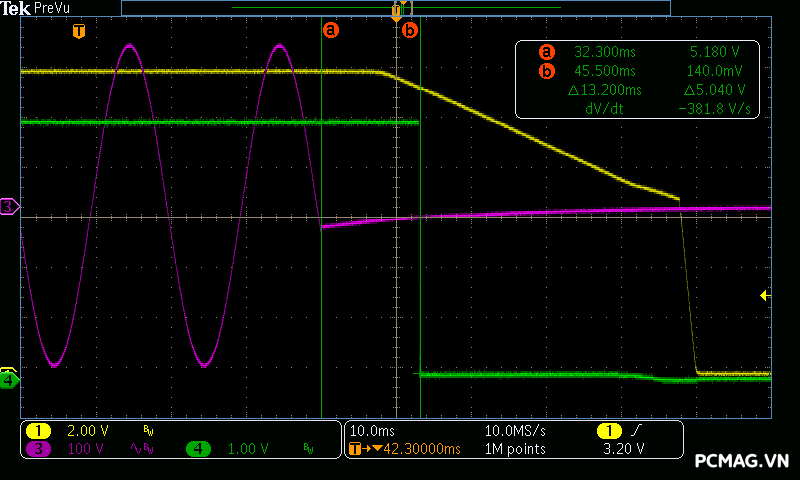Click the 1M points record length readout
Screen dimensions: 800x480
click(515, 449)
